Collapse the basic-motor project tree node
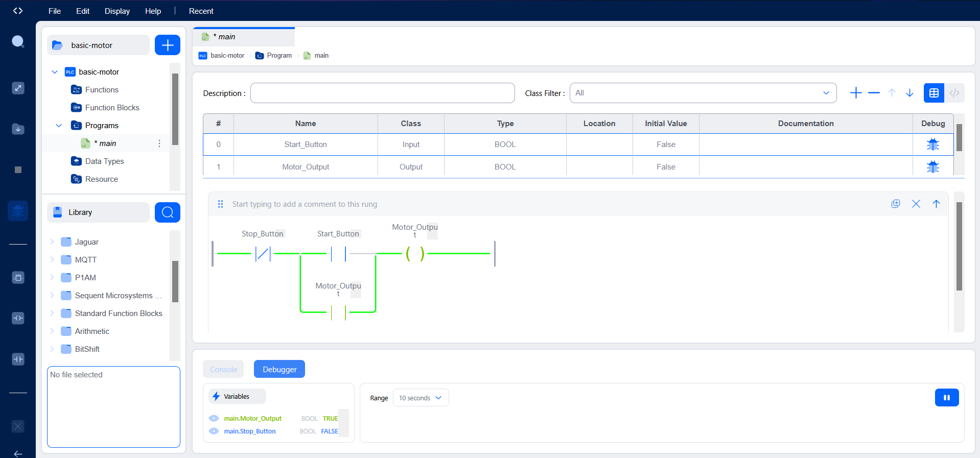 click(x=55, y=72)
